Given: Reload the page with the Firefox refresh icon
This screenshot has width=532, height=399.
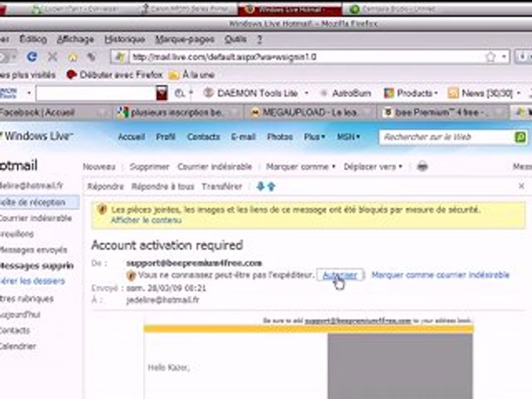Looking at the screenshot, I should tap(32, 57).
